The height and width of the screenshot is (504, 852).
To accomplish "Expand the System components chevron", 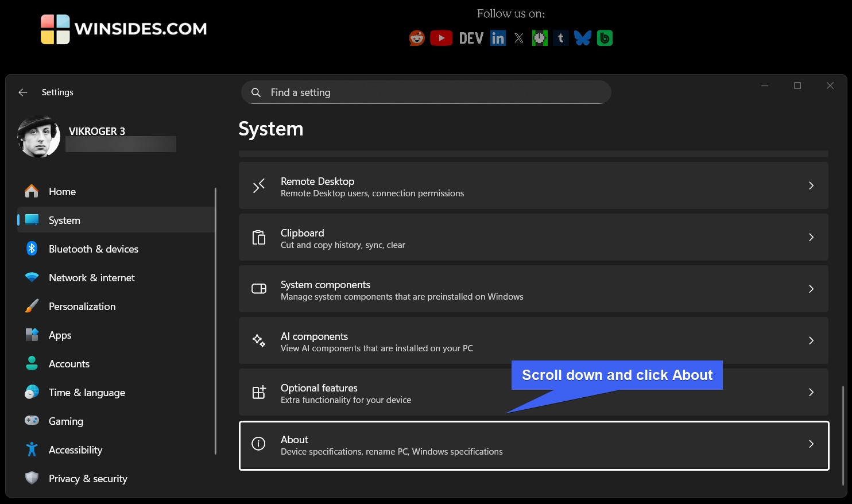I will (x=811, y=289).
